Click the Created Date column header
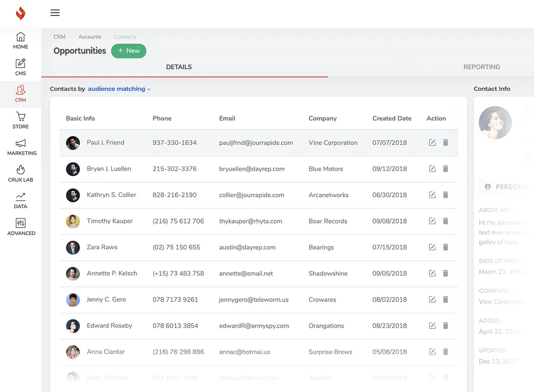The image size is (534, 392). coord(392,118)
